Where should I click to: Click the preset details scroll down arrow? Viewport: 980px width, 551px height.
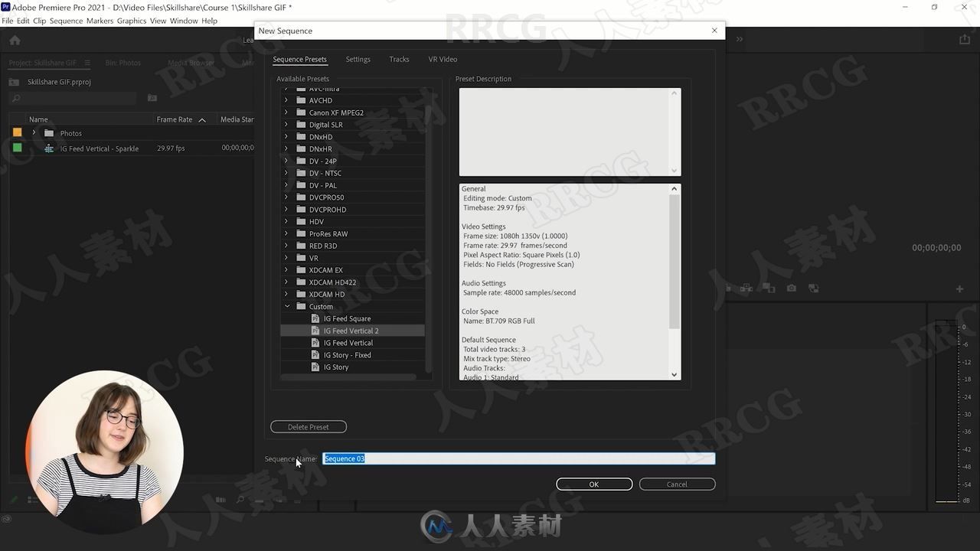pos(675,374)
